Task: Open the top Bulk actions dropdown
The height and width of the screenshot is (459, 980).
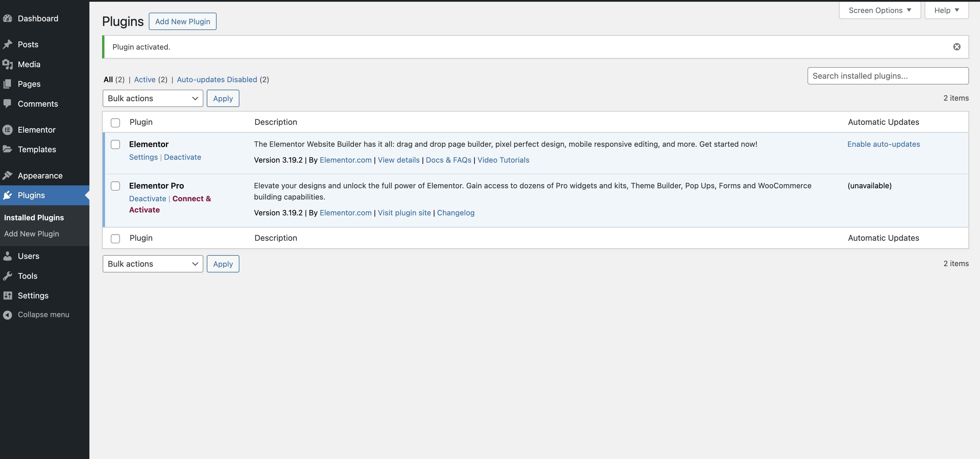Action: (x=153, y=98)
